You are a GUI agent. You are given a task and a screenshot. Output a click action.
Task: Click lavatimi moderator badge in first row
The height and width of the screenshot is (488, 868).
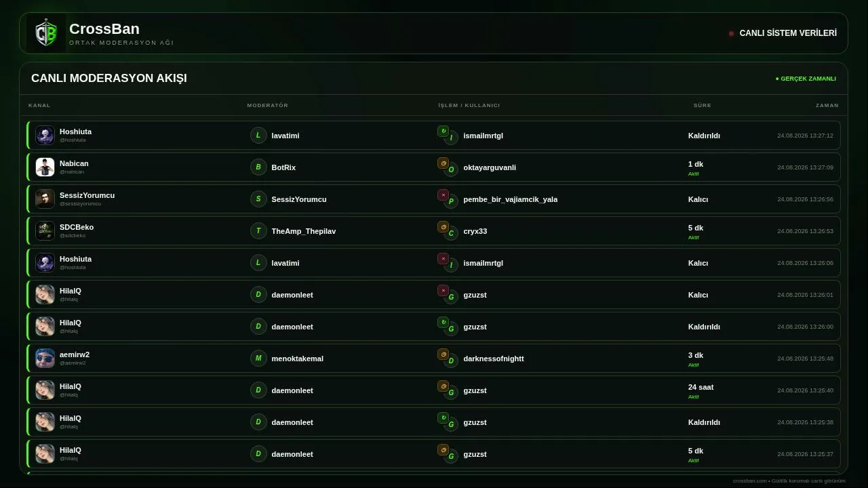[258, 135]
